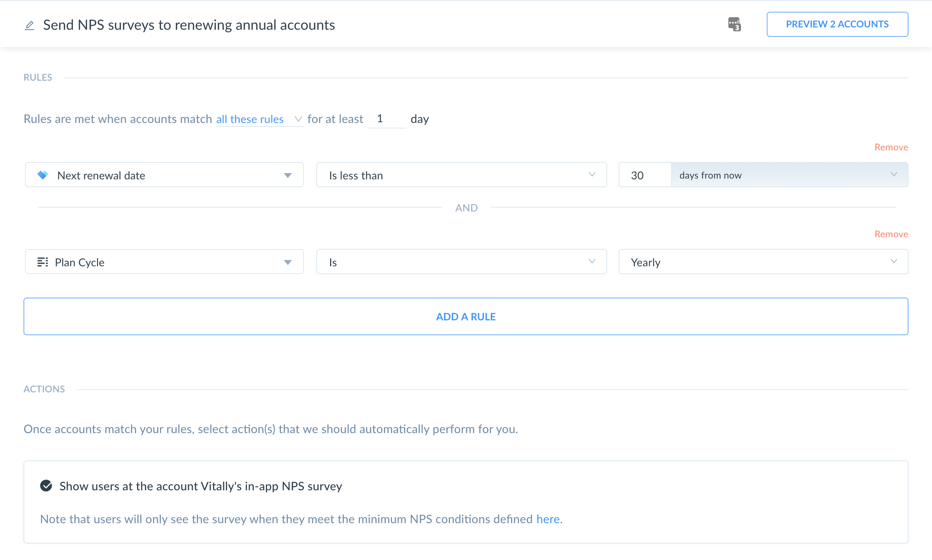Open the Plan Cycle field dropdown
This screenshot has height=560, width=932.
[164, 262]
